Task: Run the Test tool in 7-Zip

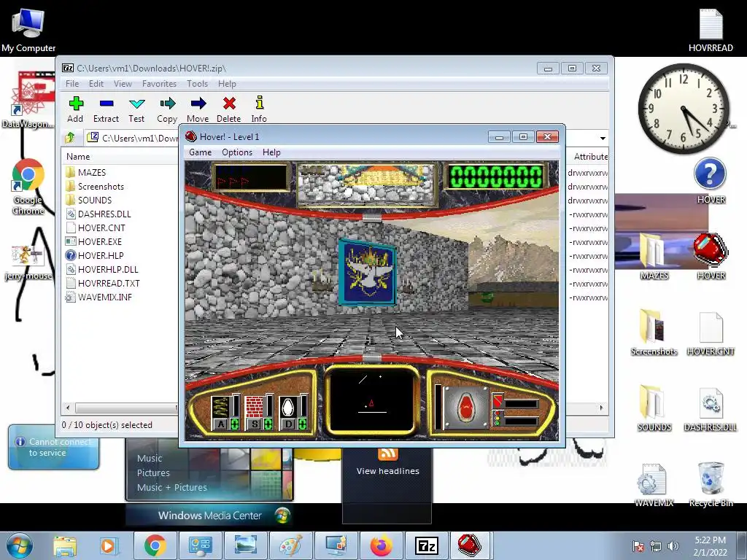Action: 136,109
